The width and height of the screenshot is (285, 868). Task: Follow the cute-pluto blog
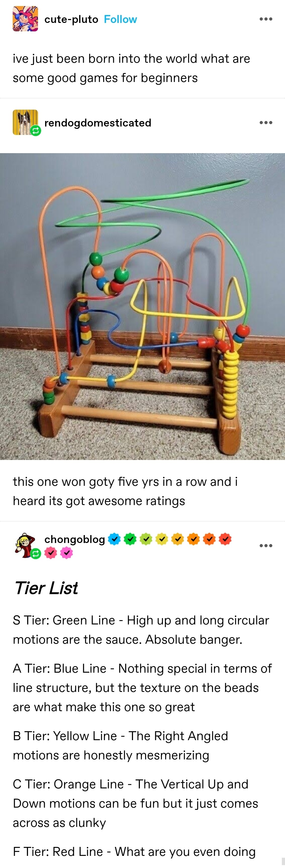(x=120, y=19)
